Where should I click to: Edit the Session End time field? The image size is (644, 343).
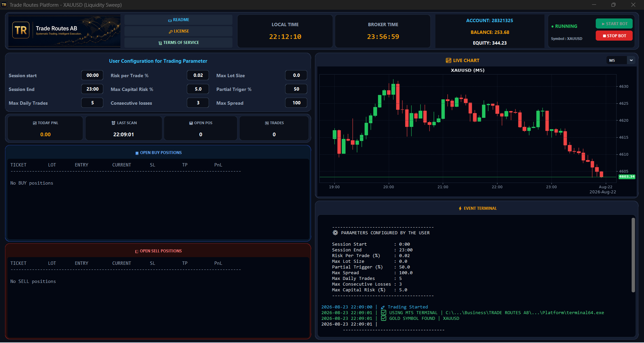92,89
